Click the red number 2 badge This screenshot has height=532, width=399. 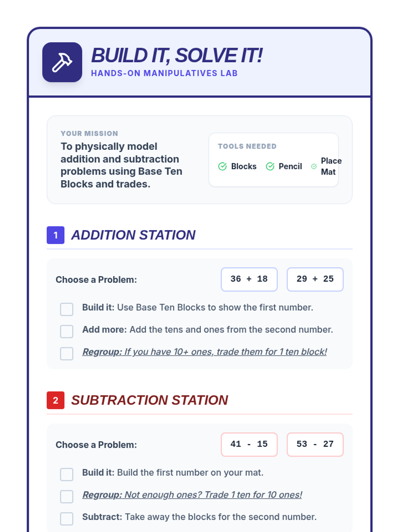click(x=56, y=400)
